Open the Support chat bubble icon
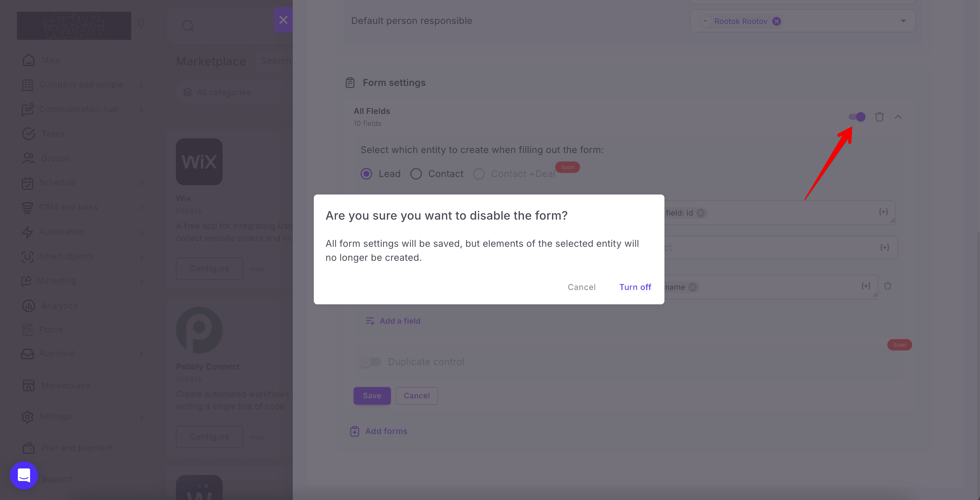 (24, 475)
